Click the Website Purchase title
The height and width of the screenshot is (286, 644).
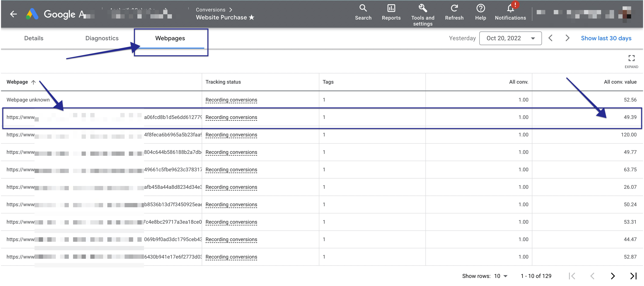tap(221, 17)
